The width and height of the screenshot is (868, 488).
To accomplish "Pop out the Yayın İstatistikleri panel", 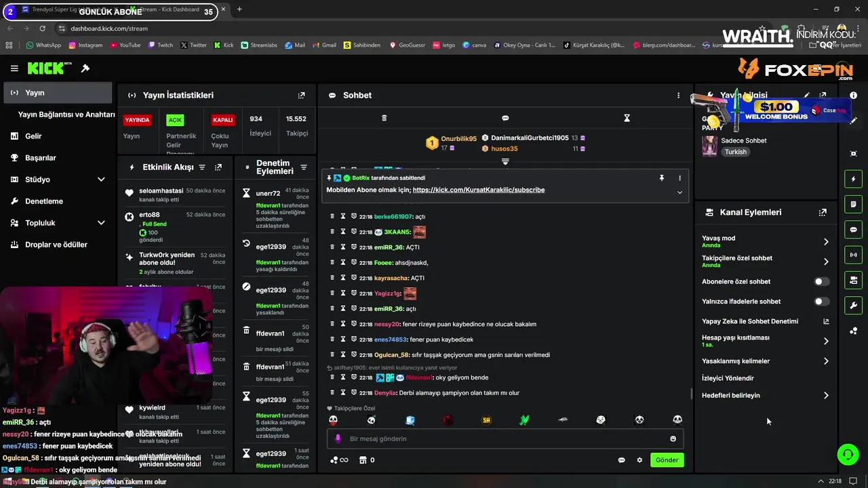I will (302, 96).
